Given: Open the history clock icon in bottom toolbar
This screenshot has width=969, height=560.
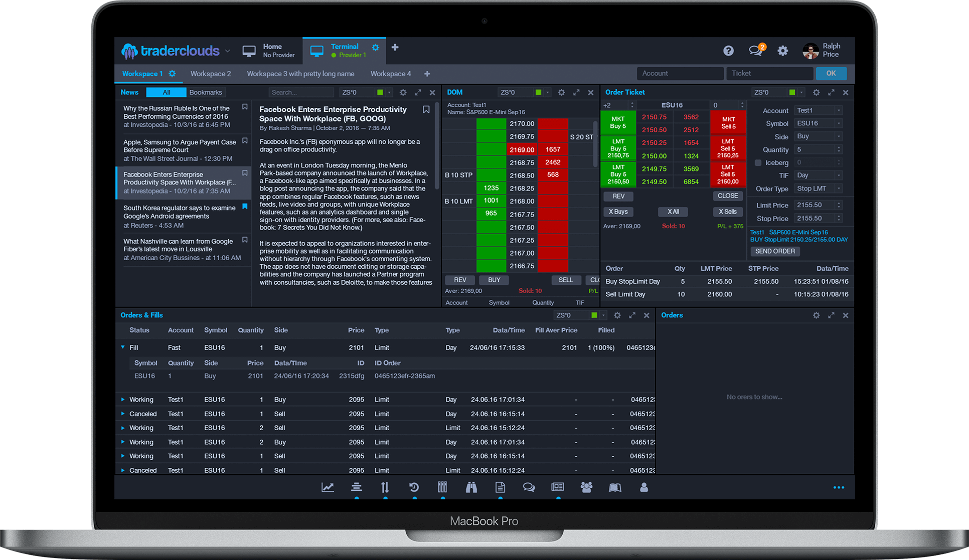Looking at the screenshot, I should [x=414, y=487].
